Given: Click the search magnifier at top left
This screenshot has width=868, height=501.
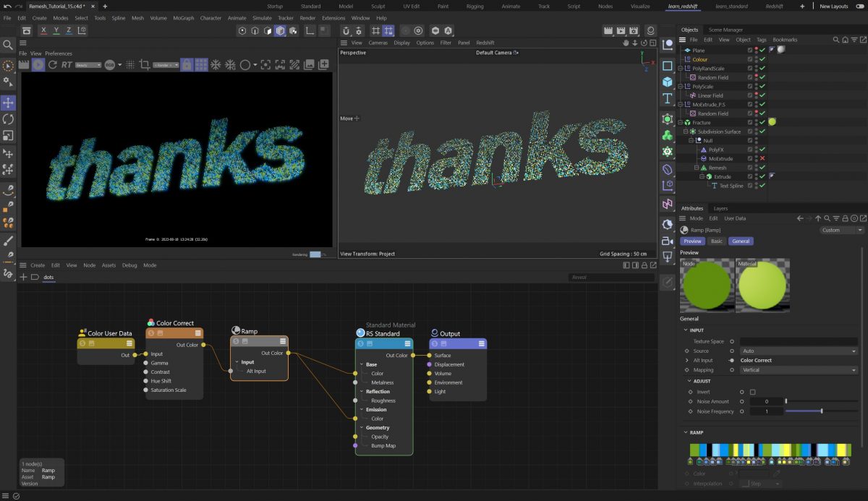Looking at the screenshot, I should 8,45.
